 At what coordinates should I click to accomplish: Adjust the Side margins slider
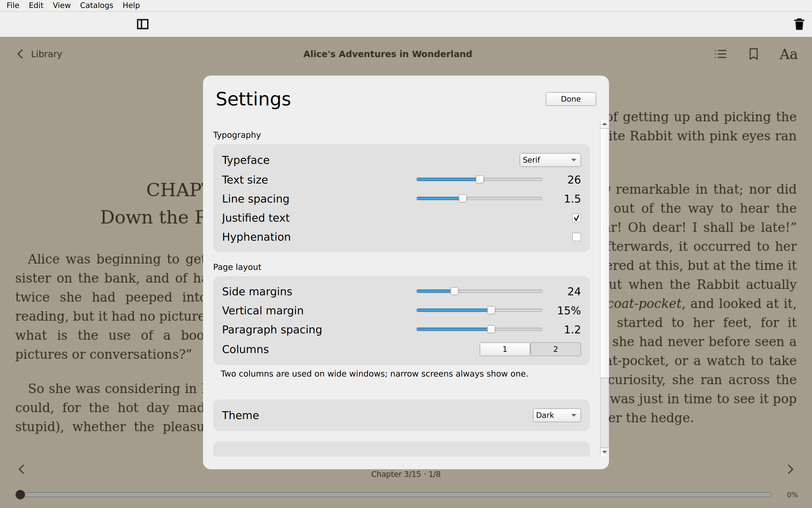coord(480,291)
